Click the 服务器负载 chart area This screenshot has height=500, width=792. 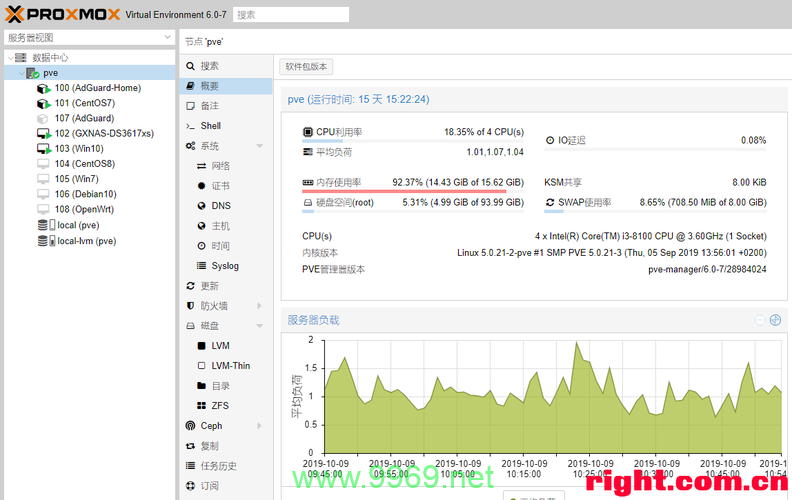click(553, 397)
